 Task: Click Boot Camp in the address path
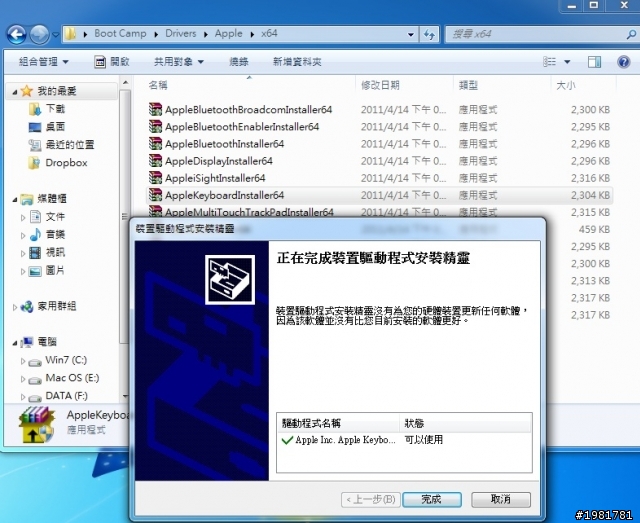pos(120,33)
